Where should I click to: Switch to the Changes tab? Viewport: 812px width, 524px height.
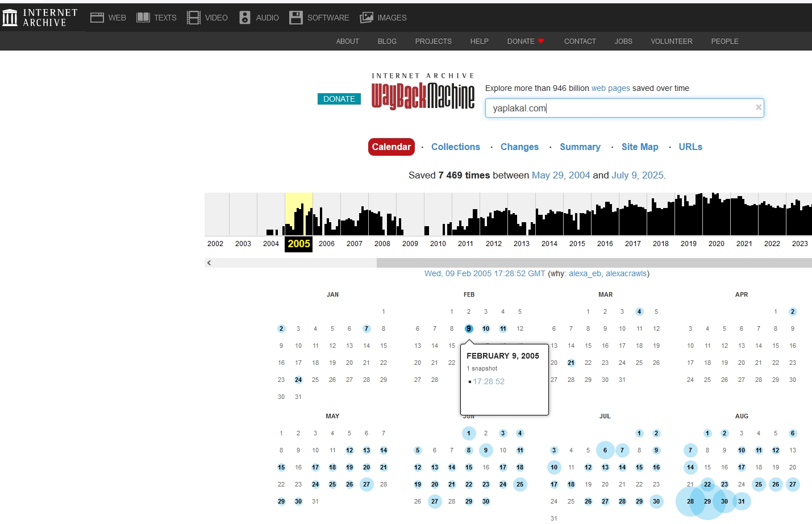519,147
